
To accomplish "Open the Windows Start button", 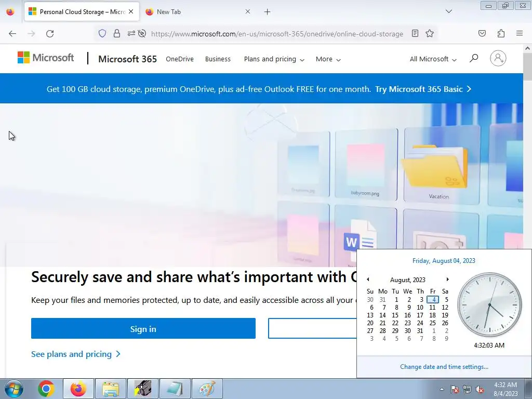I will point(14,389).
